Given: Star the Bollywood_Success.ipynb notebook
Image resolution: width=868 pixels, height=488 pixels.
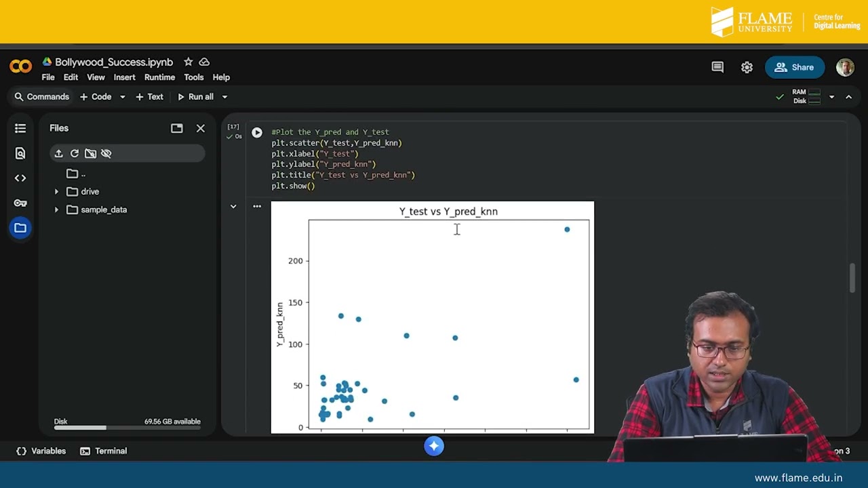Looking at the screenshot, I should point(188,62).
